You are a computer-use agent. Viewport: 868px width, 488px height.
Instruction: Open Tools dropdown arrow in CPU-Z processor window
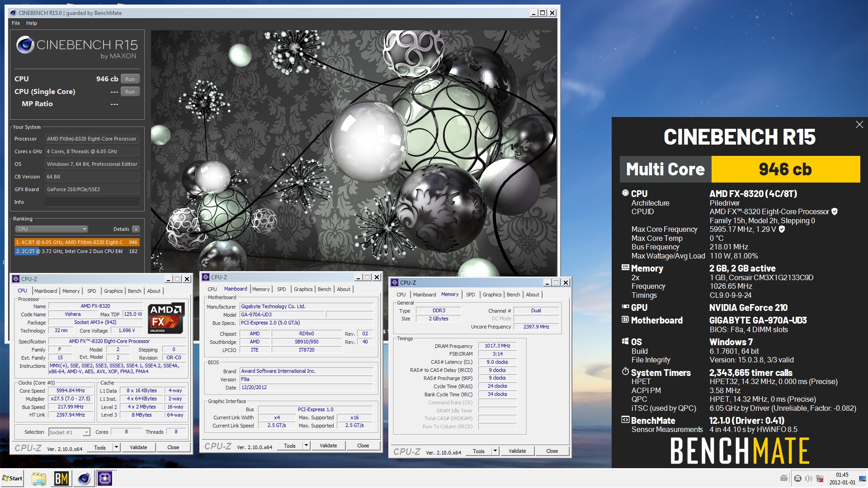[x=116, y=447]
